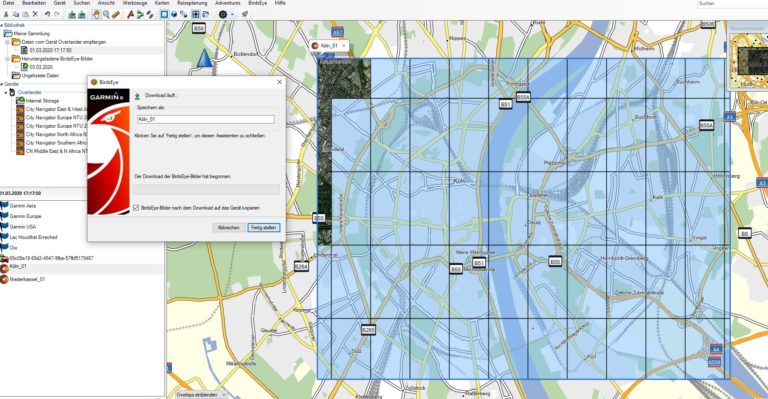Open the activity profile dropdown arrow
The height and width of the screenshot is (399, 768).
click(232, 15)
